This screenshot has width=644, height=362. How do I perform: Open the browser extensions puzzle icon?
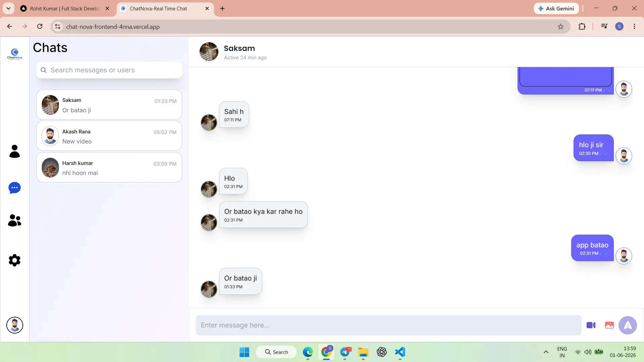582,26
